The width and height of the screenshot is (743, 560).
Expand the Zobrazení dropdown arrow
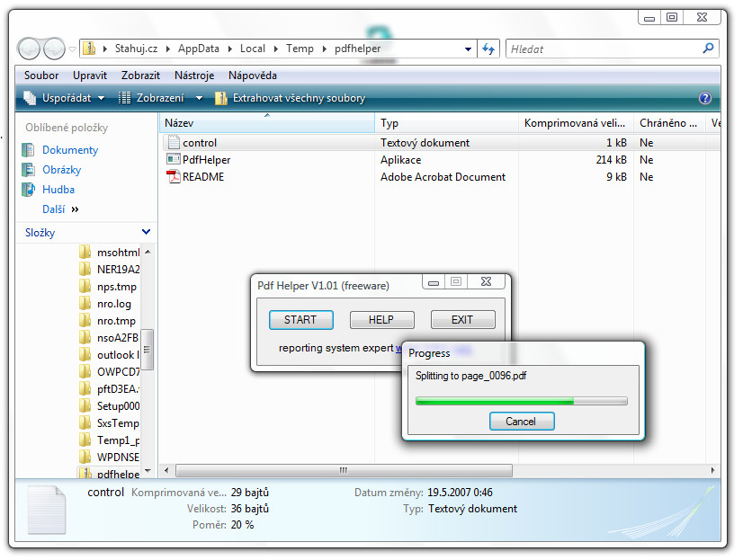click(199, 98)
